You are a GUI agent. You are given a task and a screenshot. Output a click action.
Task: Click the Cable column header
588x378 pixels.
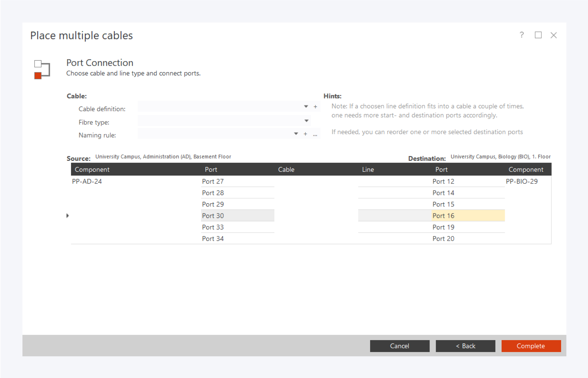pyautogui.click(x=286, y=170)
